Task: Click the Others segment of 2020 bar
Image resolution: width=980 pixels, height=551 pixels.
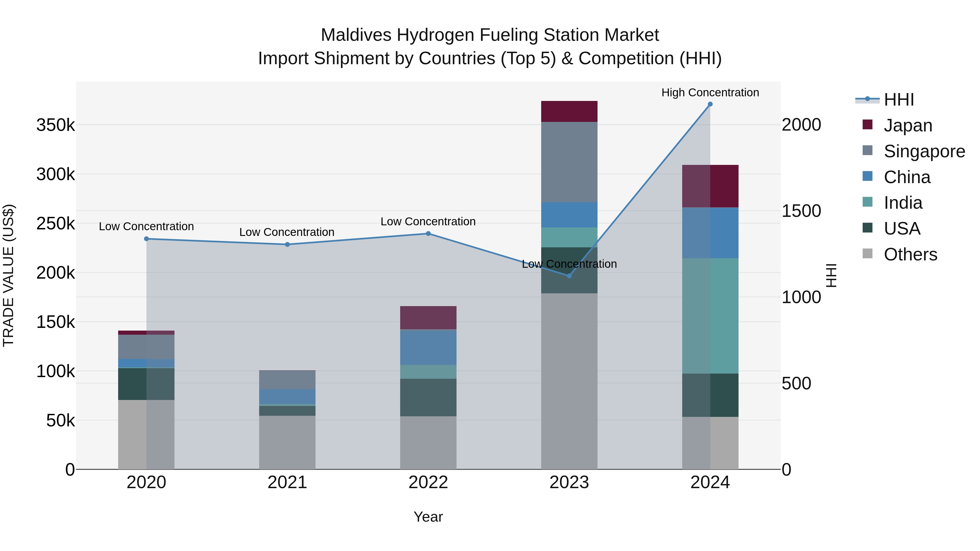Action: 146,435
